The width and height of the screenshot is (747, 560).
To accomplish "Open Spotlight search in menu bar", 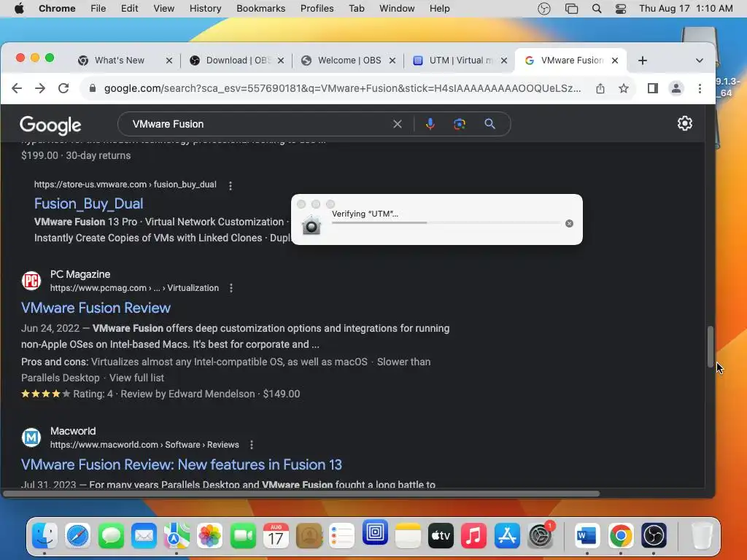I will point(597,9).
